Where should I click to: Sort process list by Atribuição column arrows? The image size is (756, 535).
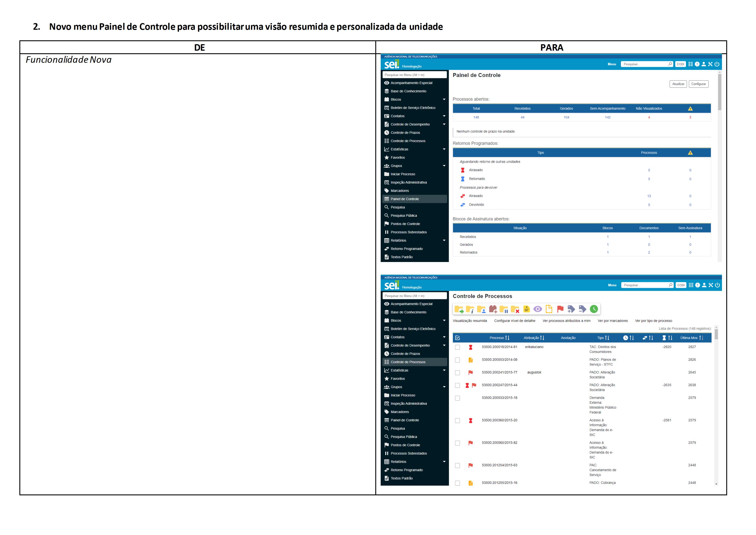542,338
